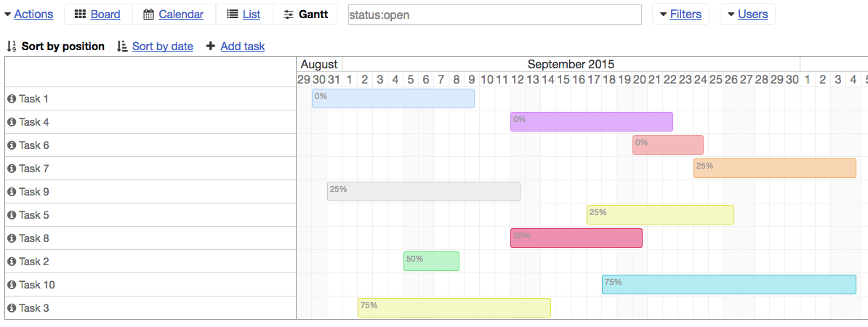The image size is (868, 327).
Task: Click the info icon next to Task 1
Action: tap(11, 99)
